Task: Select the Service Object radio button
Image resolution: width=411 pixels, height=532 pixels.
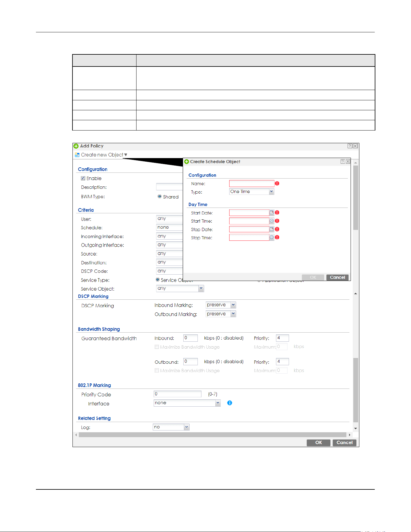Action: [x=158, y=280]
